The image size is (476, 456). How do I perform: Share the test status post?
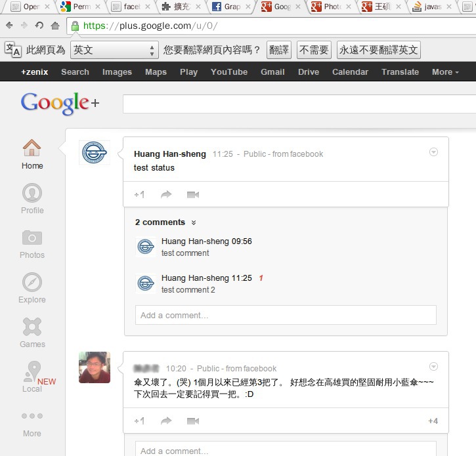pyautogui.click(x=166, y=194)
